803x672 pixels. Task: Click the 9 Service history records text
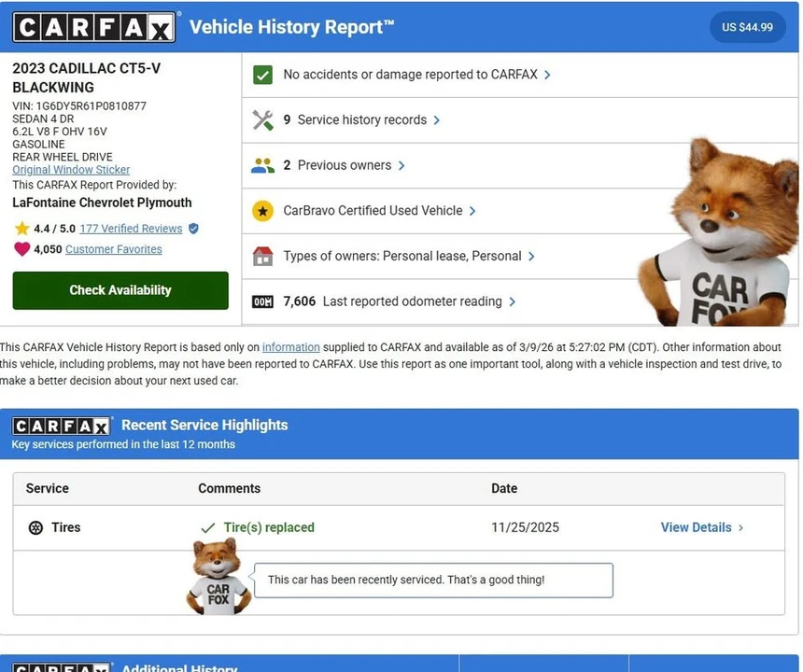coord(355,120)
